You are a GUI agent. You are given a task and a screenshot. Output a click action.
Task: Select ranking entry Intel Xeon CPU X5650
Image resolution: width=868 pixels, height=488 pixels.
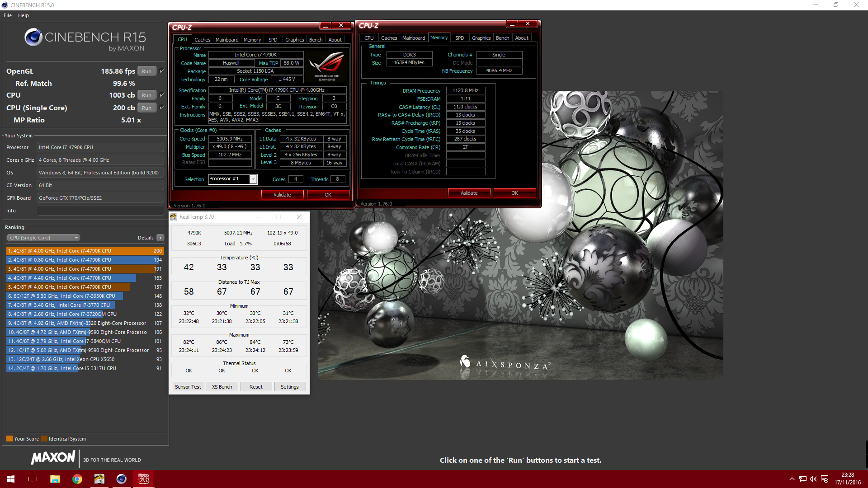click(x=85, y=359)
